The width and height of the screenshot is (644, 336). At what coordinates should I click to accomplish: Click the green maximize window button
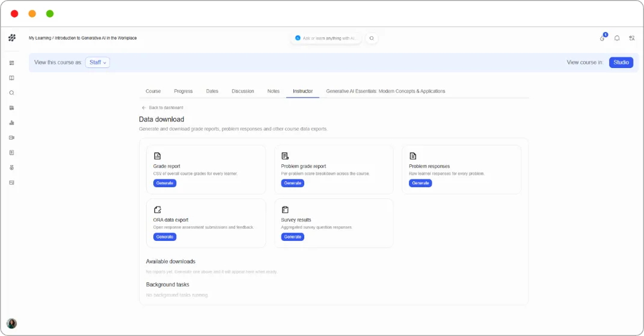50,14
